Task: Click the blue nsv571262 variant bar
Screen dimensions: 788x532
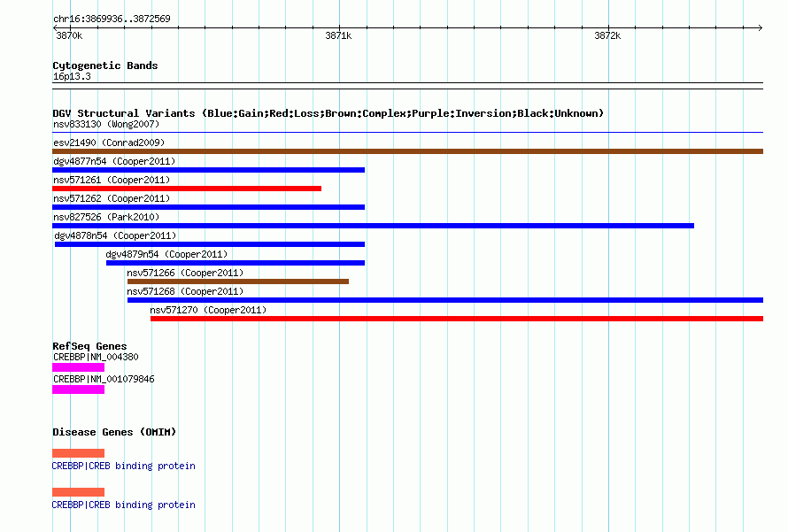Action: [x=209, y=207]
